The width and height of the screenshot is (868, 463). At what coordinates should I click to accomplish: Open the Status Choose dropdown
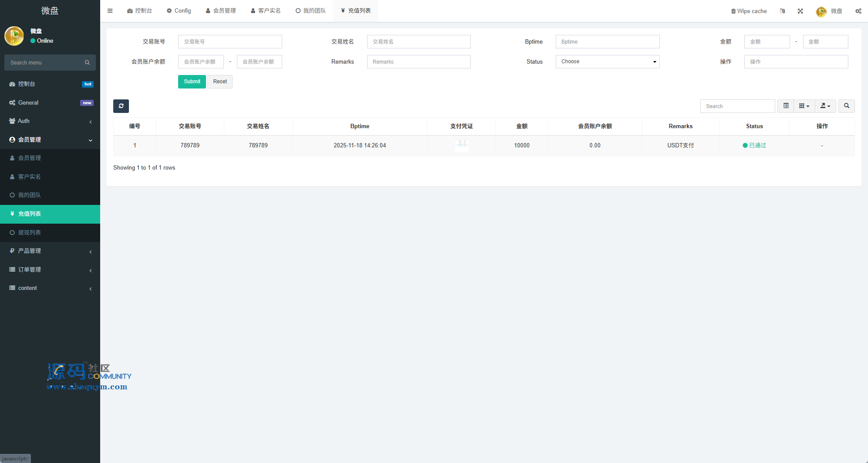click(x=607, y=61)
